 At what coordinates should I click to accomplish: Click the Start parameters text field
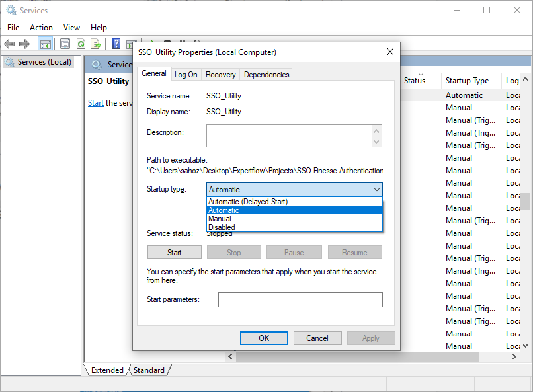[300, 300]
